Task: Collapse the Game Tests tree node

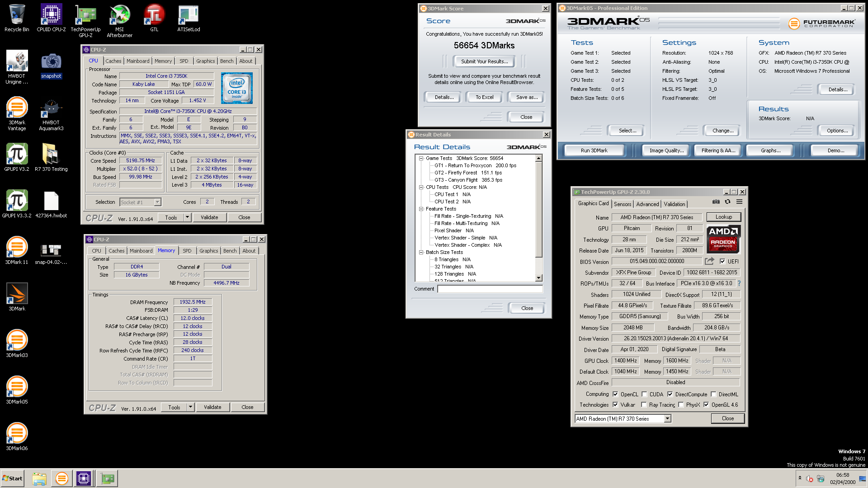Action: (421, 158)
